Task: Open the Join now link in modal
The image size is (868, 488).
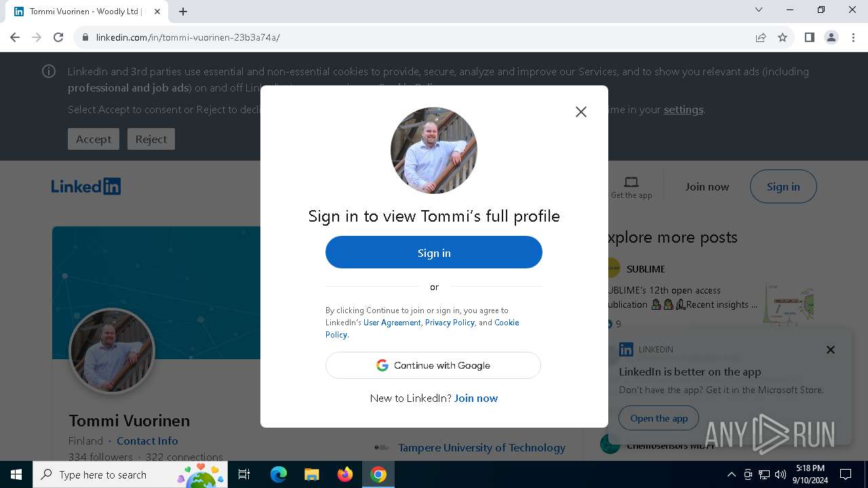Action: [x=476, y=399]
